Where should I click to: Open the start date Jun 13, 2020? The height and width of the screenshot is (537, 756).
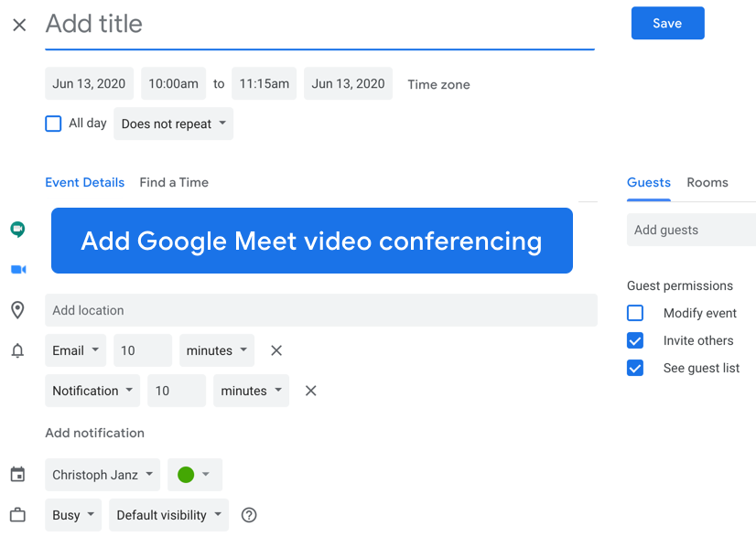[89, 83]
